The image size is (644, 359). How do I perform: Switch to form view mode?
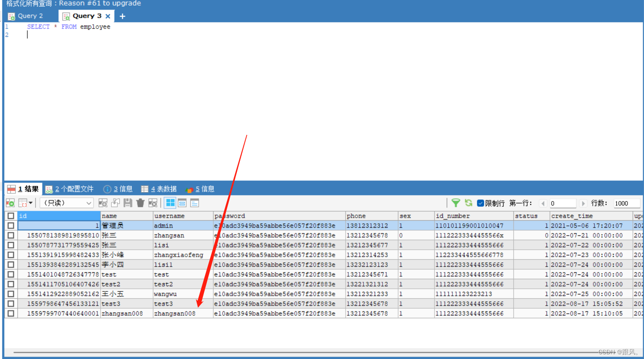(182, 202)
